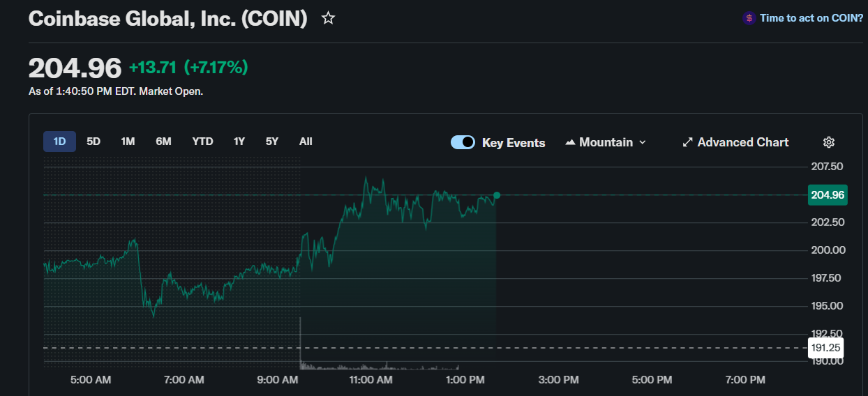868x396 pixels.
Task: Show the 5Y chart range
Action: tap(272, 142)
